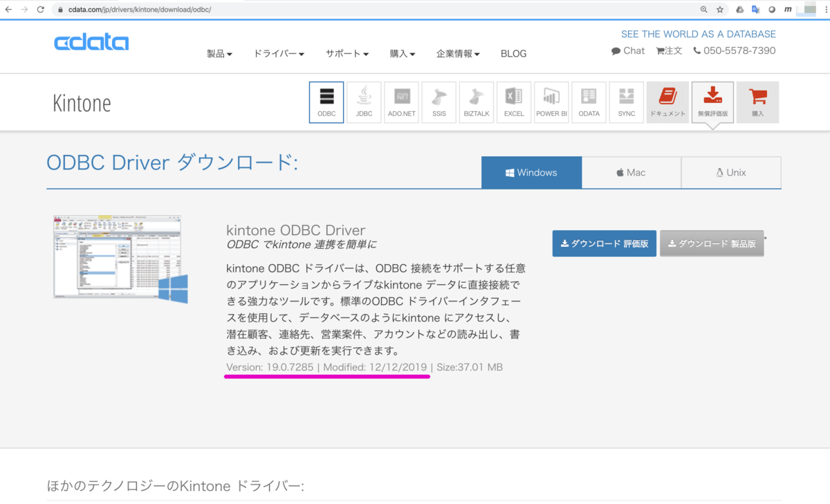
Task: Select the ODBC driver icon
Action: coord(326,102)
